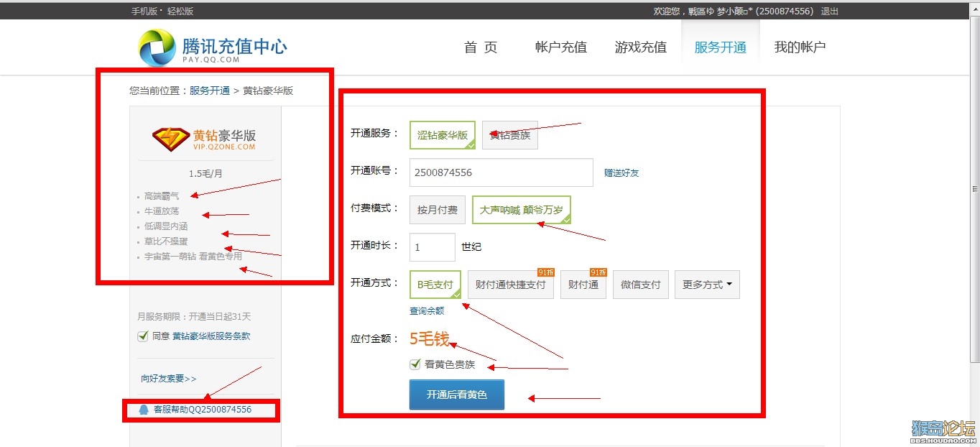Image resolution: width=980 pixels, height=447 pixels.
Task: Click the 客服帮助QQ2500874556 text
Action: click(x=203, y=410)
